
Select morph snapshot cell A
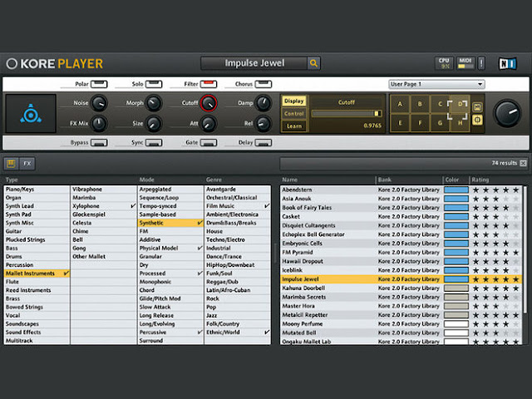pyautogui.click(x=400, y=104)
